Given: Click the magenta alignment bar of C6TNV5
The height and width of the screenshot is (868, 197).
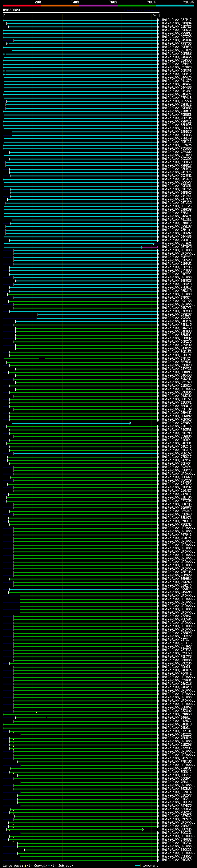Looking at the screenshot, I should click(x=150, y=247).
